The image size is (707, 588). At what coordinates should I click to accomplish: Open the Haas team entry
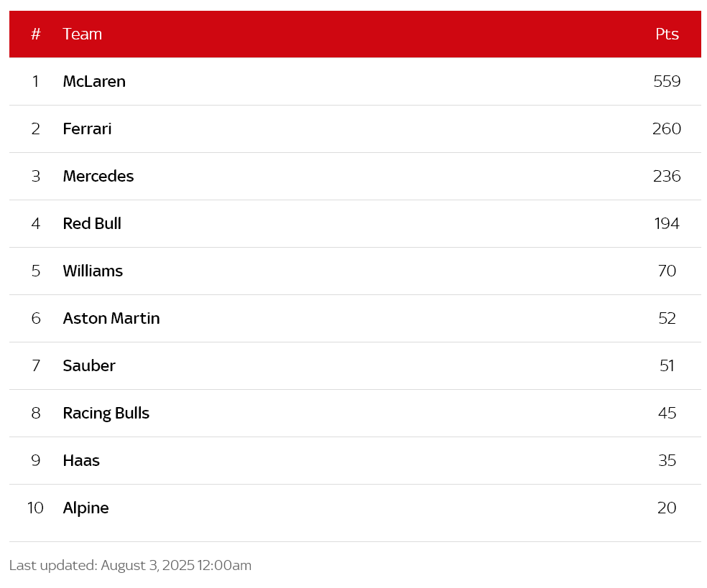click(81, 460)
